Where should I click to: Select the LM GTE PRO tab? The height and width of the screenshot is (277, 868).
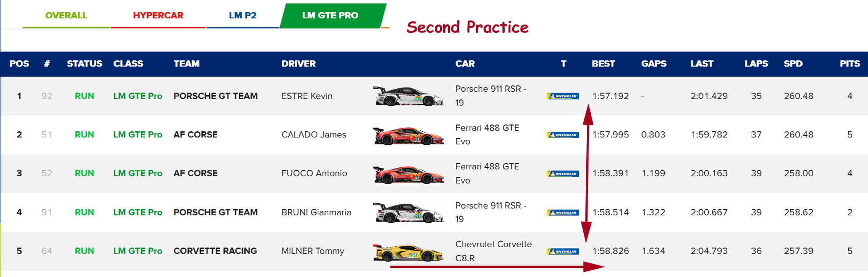click(330, 15)
